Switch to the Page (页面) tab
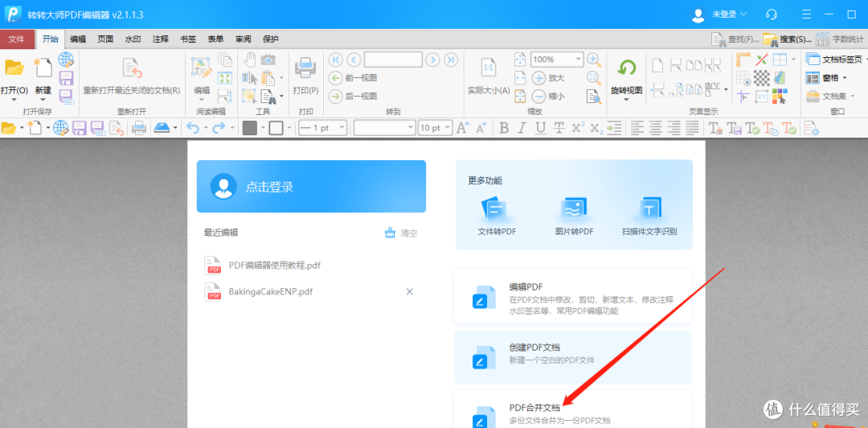 105,39
